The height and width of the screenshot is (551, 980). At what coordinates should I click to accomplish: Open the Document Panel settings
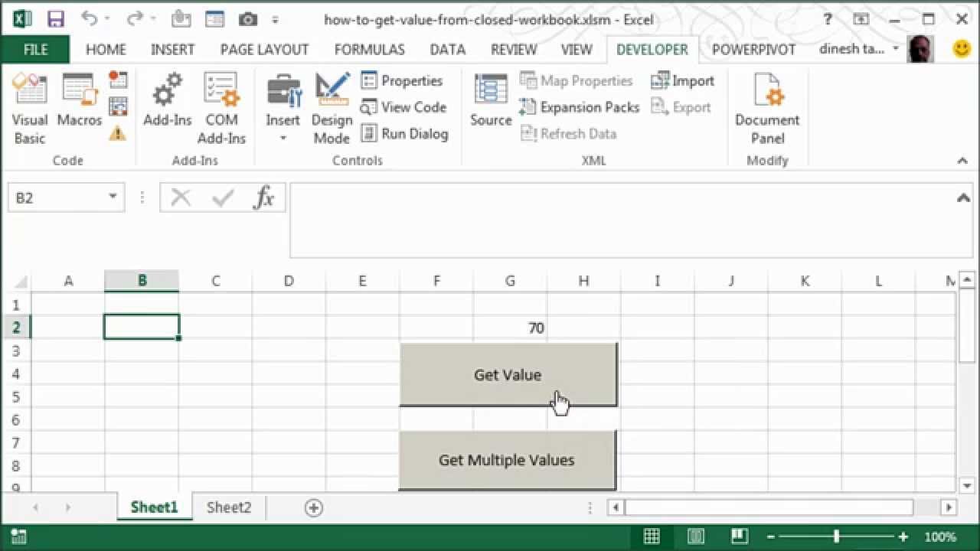pyautogui.click(x=767, y=108)
